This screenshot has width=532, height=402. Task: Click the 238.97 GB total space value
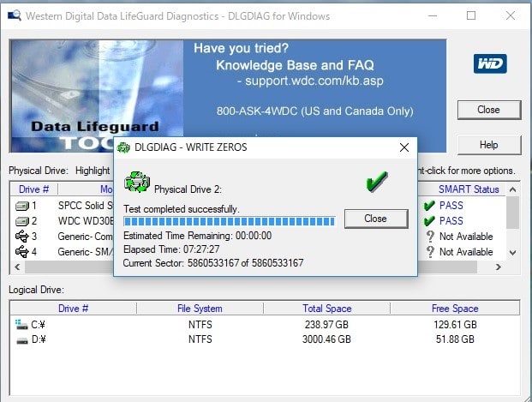click(326, 325)
